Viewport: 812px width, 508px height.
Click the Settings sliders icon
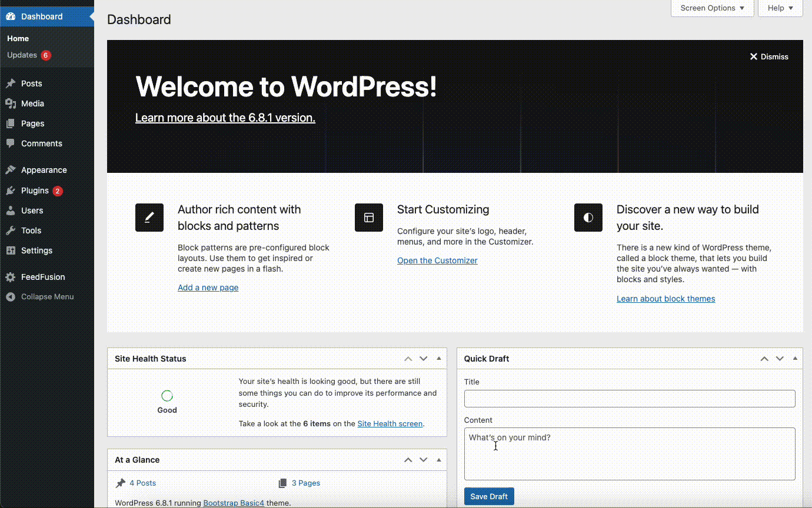click(x=11, y=250)
